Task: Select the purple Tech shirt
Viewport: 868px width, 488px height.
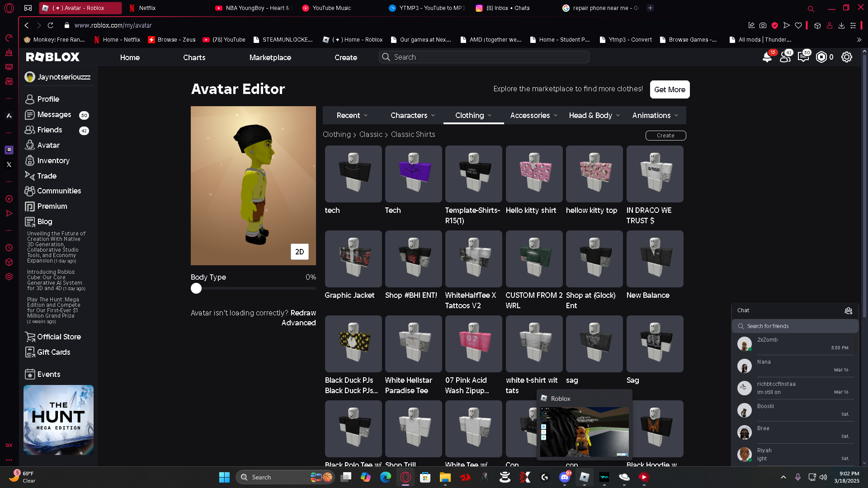Action: coord(413,174)
